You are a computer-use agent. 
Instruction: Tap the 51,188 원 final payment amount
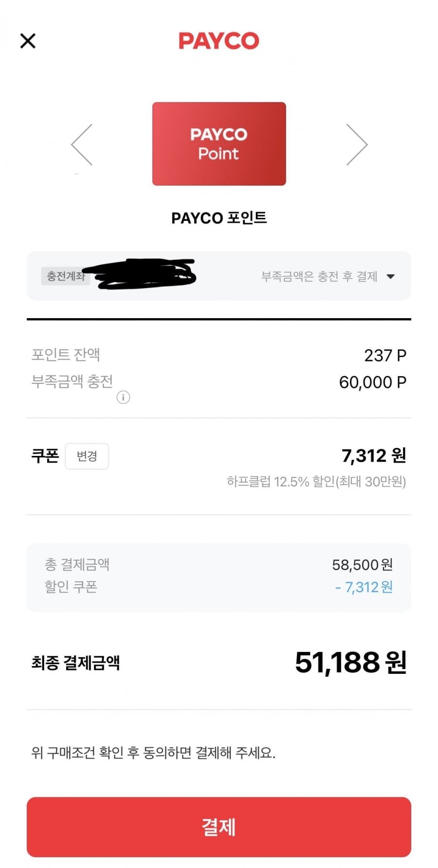pos(350,663)
